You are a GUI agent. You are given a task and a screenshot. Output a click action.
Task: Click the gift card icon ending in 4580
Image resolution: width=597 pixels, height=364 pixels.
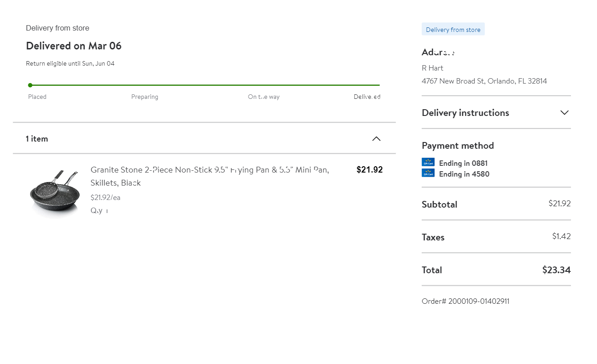428,173
